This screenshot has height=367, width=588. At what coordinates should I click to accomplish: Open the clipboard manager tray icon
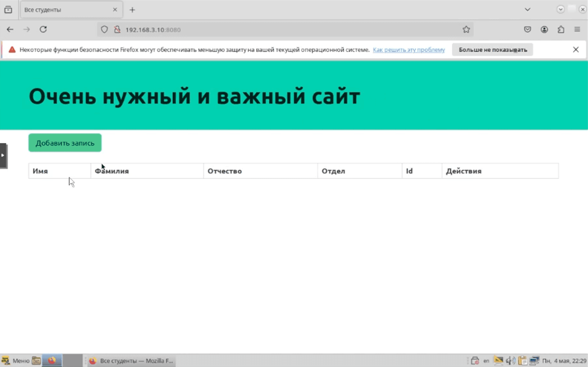click(x=522, y=360)
